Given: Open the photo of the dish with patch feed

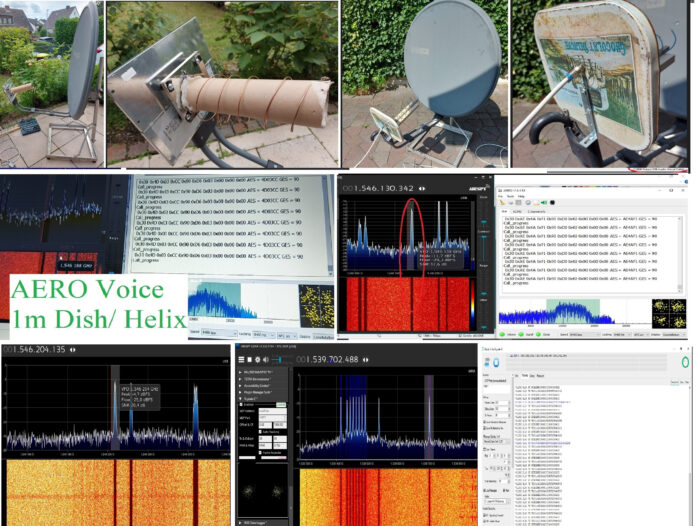Looking at the screenshot, I should [425, 83].
